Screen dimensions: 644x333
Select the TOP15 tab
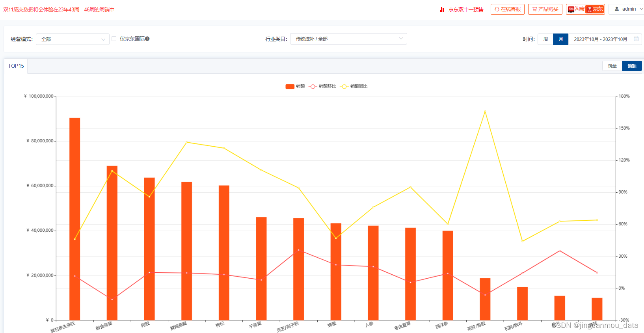click(16, 66)
